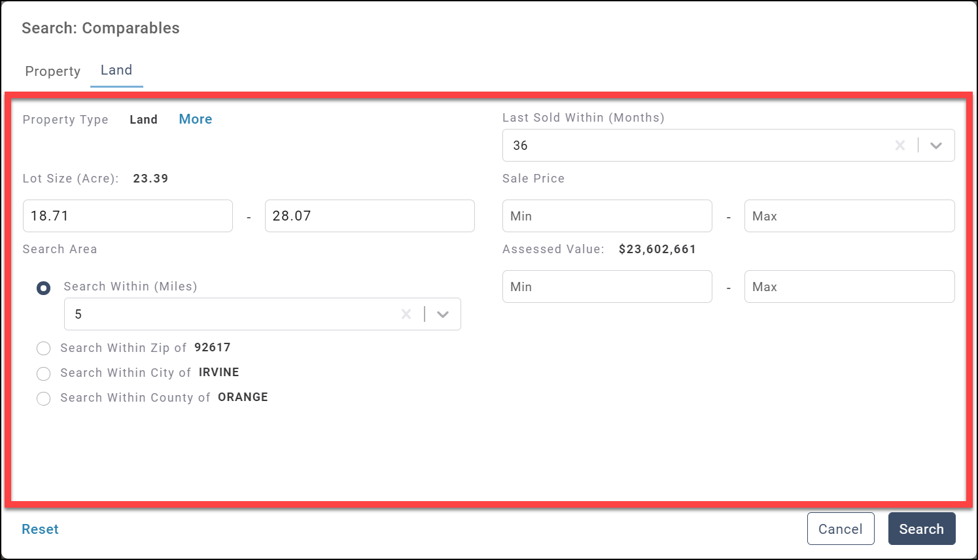
Task: Focus the maximum lot size field
Action: 369,216
